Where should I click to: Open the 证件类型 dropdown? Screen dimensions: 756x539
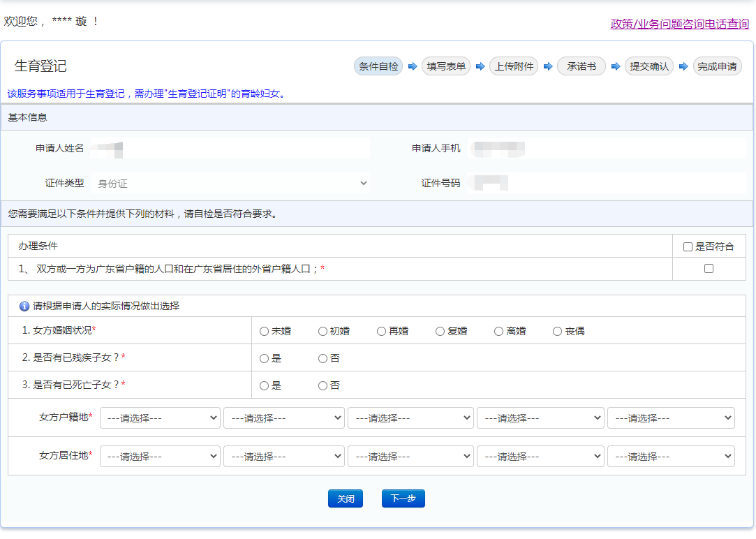pyautogui.click(x=230, y=183)
